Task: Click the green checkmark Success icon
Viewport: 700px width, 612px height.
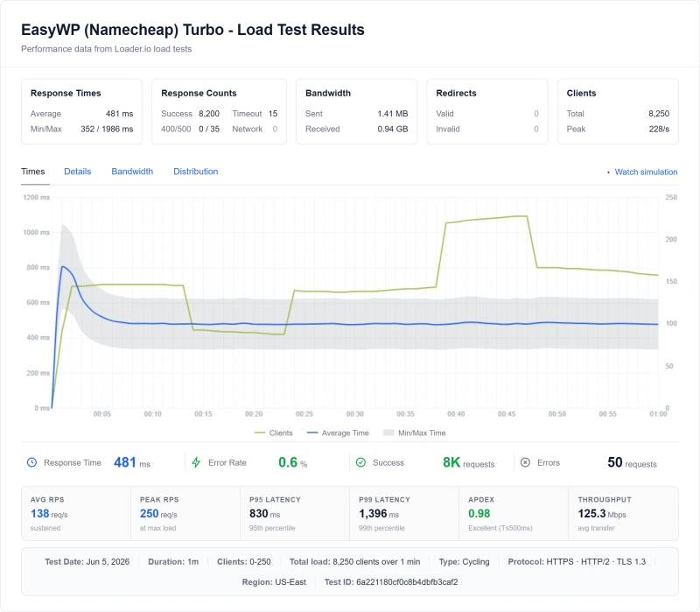Action: point(360,462)
